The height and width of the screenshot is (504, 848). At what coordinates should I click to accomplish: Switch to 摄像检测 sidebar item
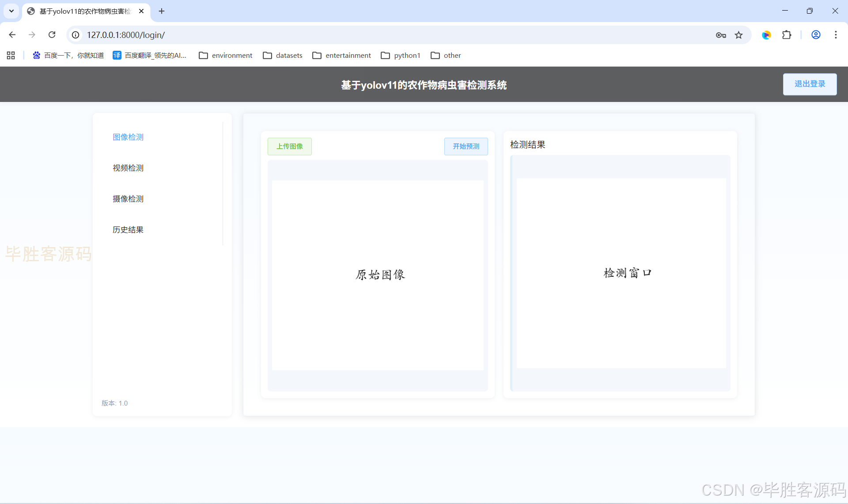128,199
